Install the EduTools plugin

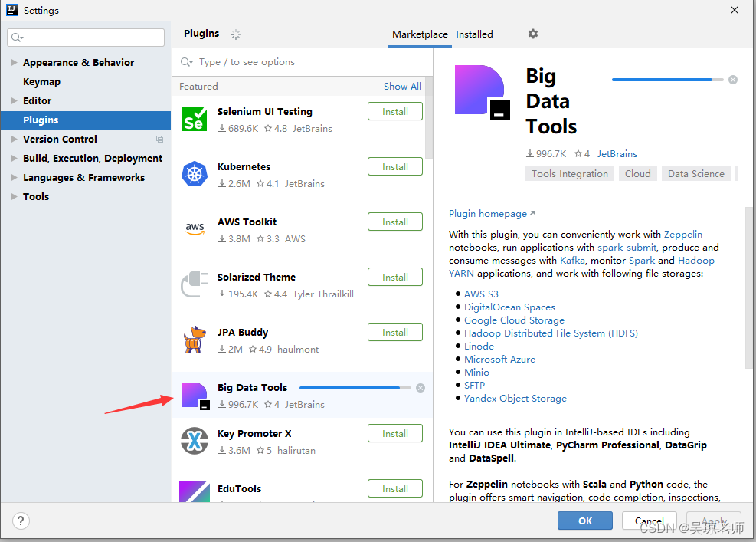395,488
